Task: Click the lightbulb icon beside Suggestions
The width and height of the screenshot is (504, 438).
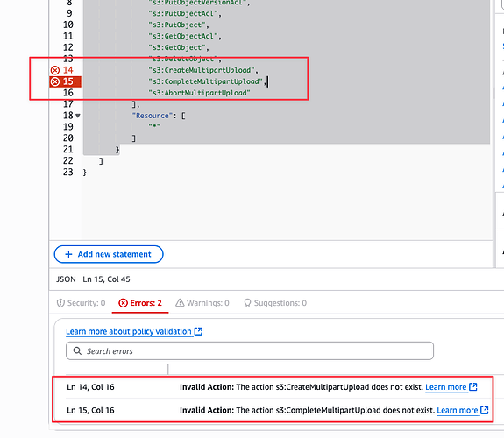Action: [x=247, y=303]
